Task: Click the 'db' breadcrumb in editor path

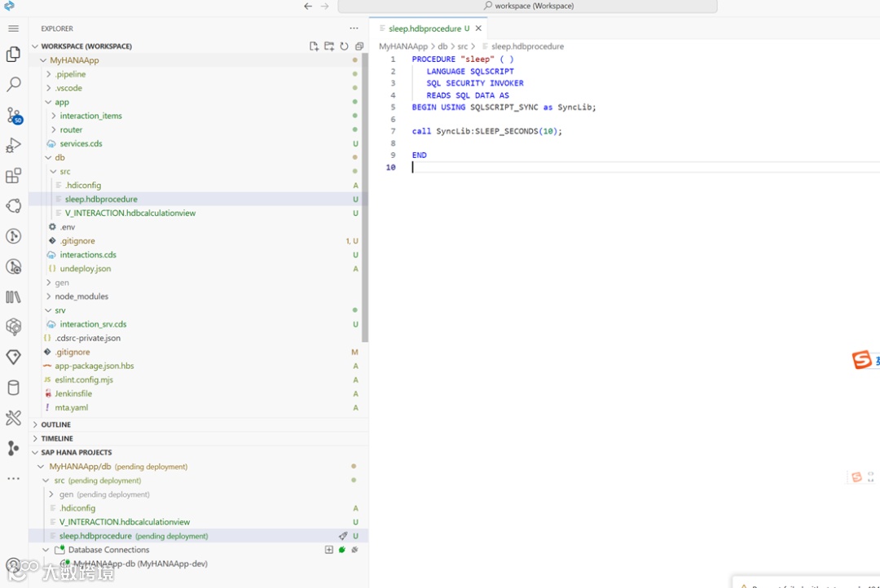Action: point(442,46)
